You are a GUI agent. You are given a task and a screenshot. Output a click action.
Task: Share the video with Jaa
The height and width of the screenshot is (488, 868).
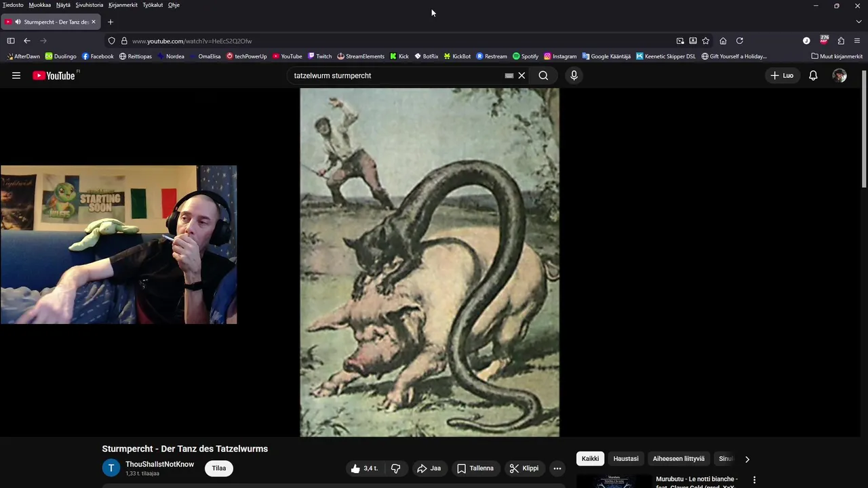(x=429, y=468)
